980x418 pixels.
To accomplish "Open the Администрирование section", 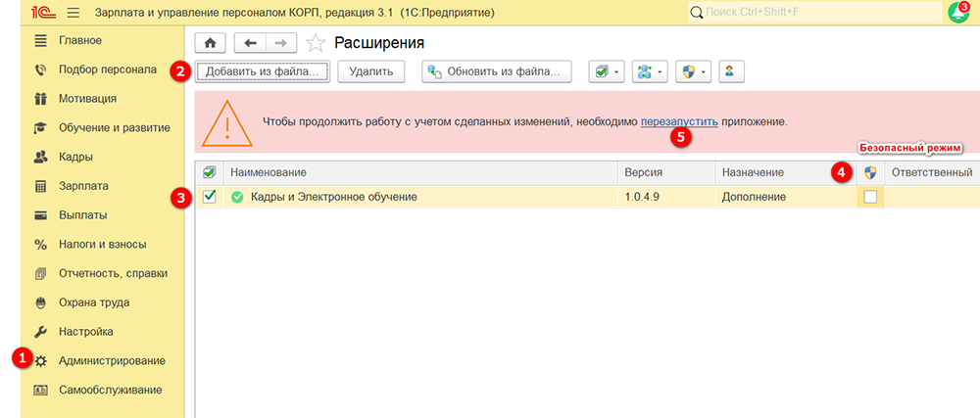I will pos(112,360).
